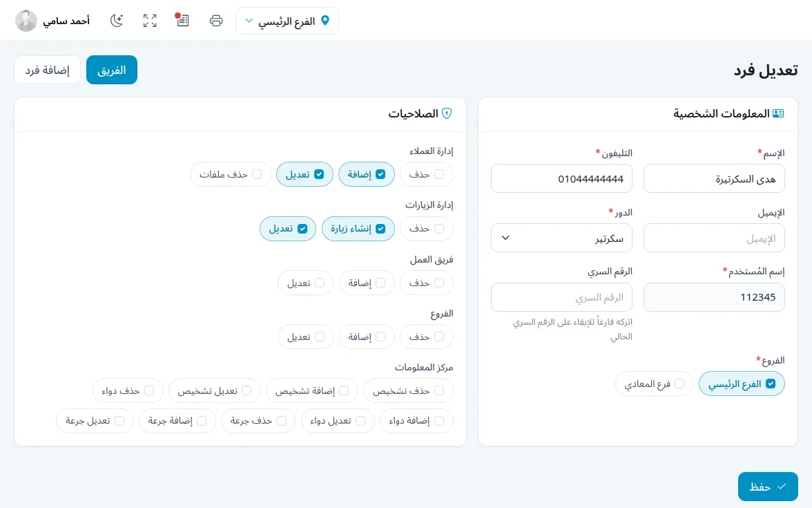This screenshot has width=812, height=508.
Task: Enable تعديل under فريق العمل
Action: [x=320, y=283]
